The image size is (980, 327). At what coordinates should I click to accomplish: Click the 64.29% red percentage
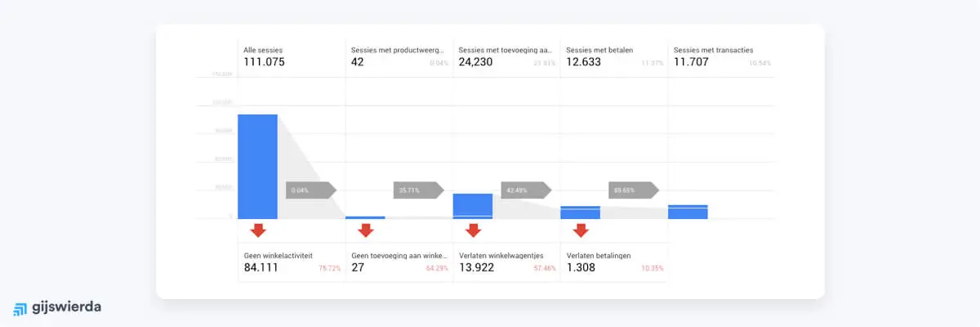[438, 268]
